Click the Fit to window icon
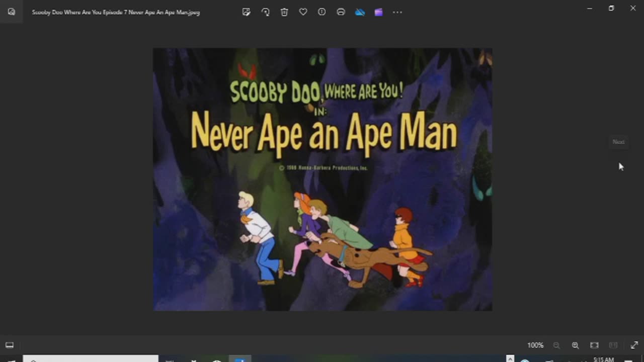 coord(594,345)
